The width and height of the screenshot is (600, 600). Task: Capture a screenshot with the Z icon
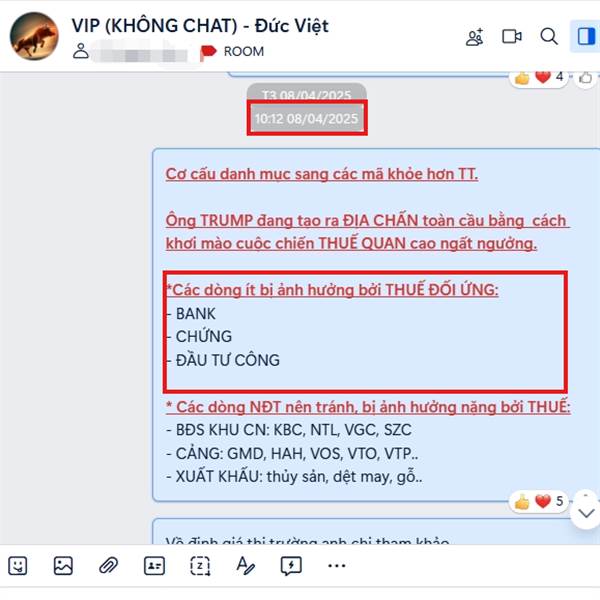[200, 566]
